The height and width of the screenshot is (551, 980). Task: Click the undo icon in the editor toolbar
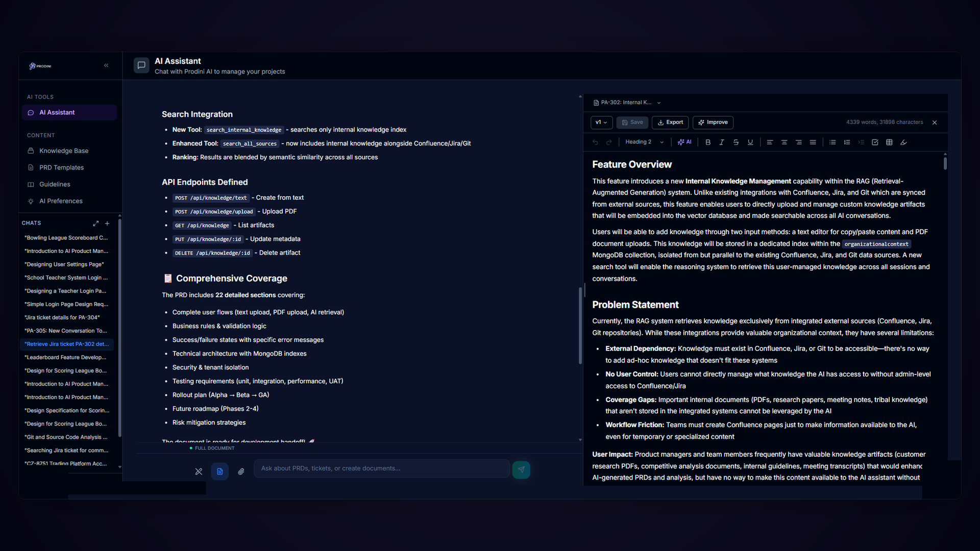coord(595,142)
